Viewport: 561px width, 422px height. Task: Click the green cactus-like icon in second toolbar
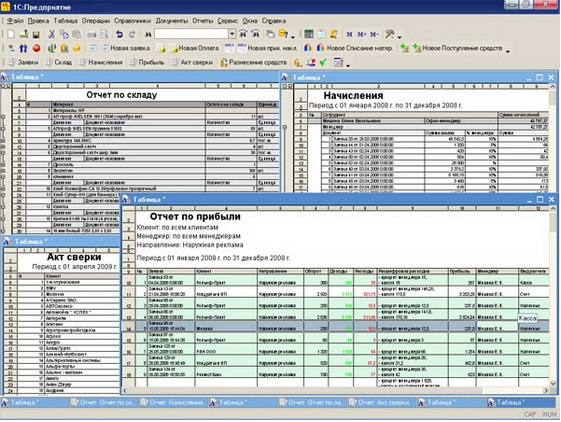[52, 48]
